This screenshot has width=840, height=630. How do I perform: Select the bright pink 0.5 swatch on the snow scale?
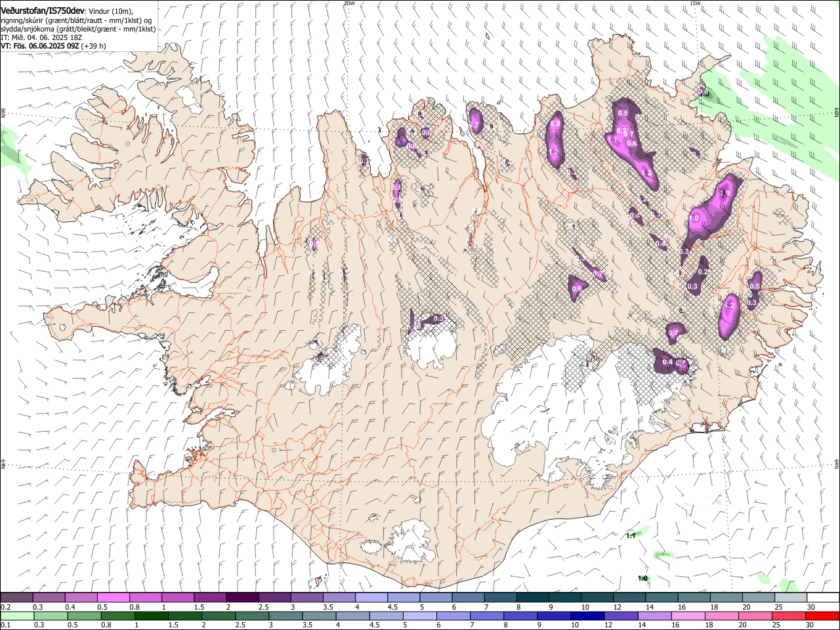point(113,597)
